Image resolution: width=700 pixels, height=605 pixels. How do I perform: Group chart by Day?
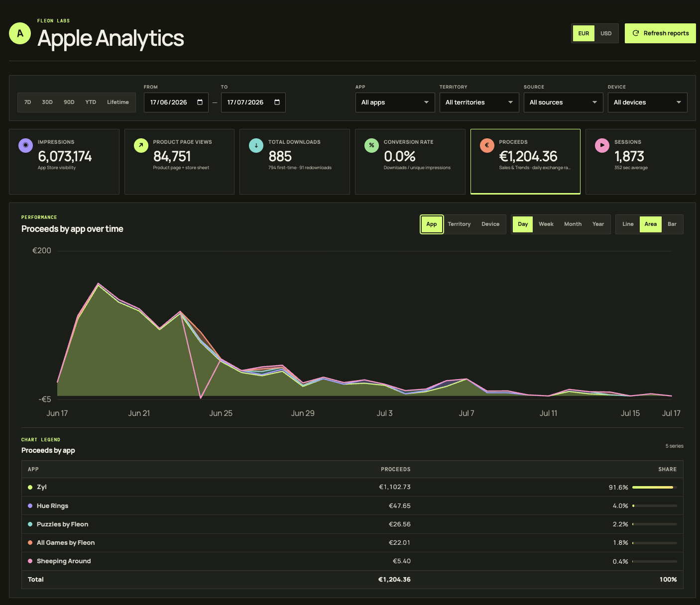(x=523, y=224)
